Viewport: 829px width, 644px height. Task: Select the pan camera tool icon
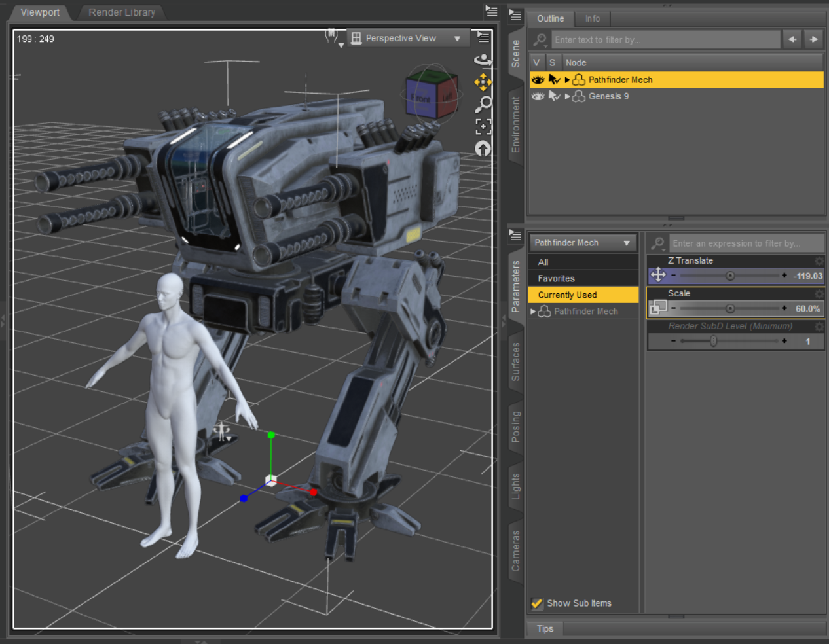[x=483, y=82]
